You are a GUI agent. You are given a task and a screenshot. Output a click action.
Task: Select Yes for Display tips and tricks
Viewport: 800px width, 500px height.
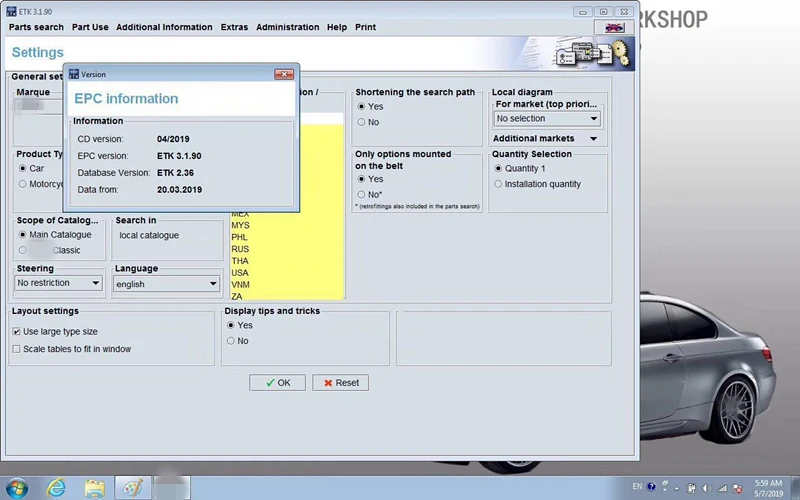coord(231,325)
